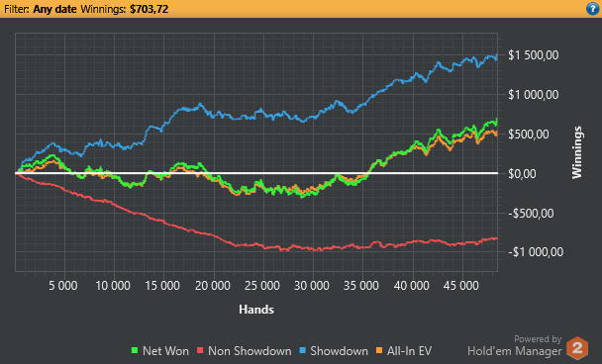The image size is (602, 364).
Task: Click the orange All-In EV legend swatch
Action: click(379, 350)
